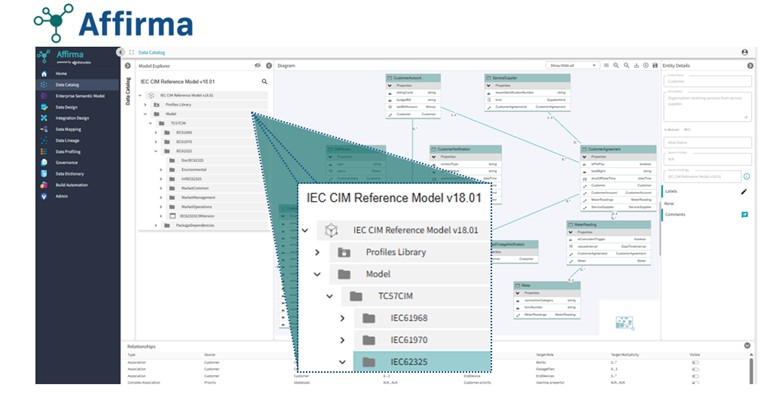Expand the IEC61968 folder
The width and height of the screenshot is (780, 412).
click(155, 133)
